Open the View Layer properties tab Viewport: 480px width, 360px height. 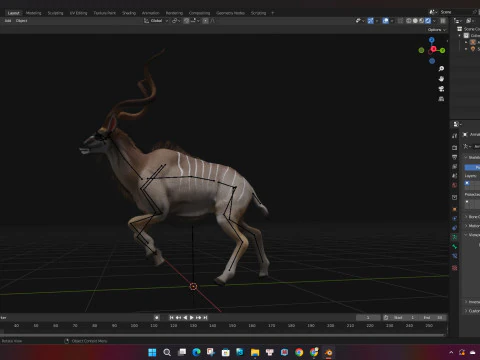click(455, 166)
